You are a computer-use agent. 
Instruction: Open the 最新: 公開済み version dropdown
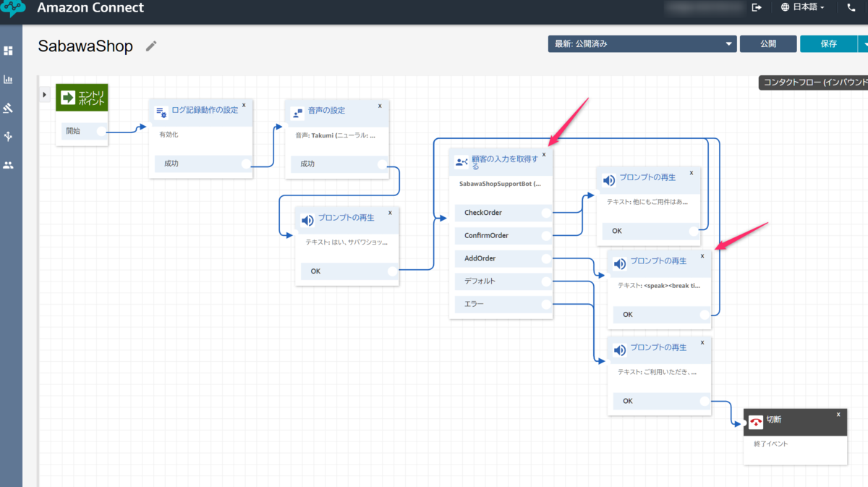click(642, 43)
